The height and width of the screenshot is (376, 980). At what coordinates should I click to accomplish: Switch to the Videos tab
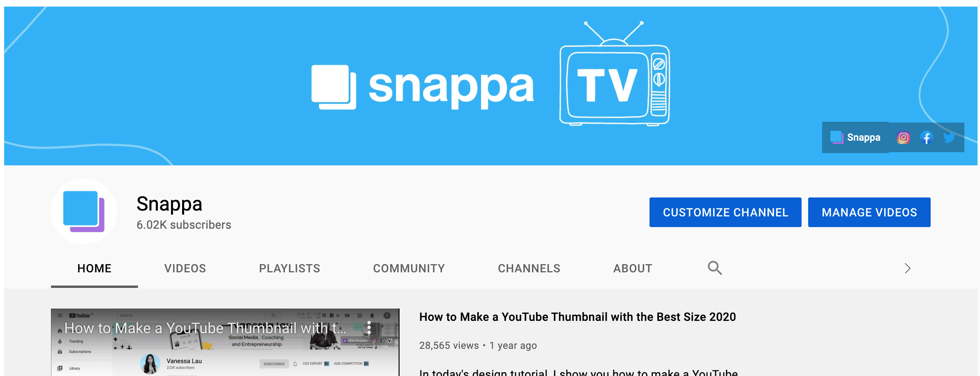pos(185,269)
